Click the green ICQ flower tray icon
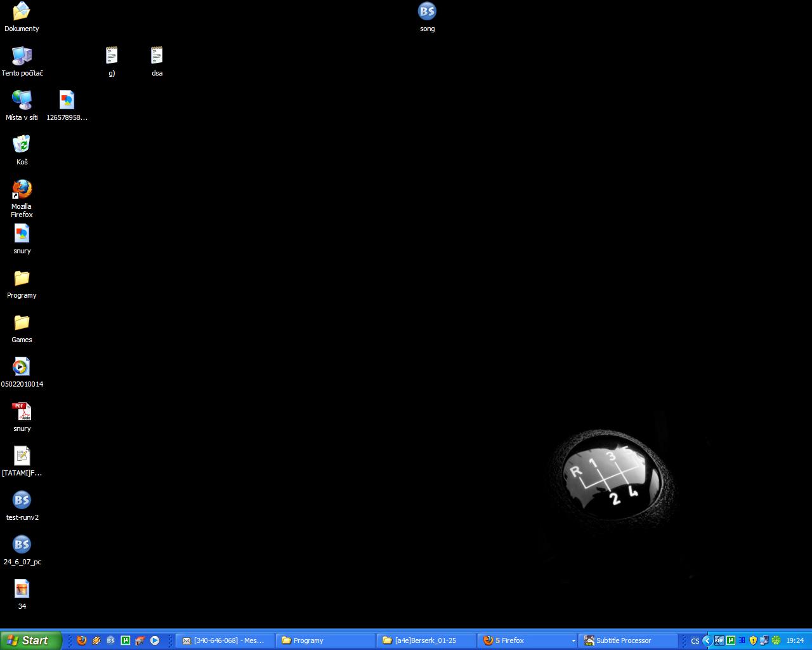 coord(776,640)
